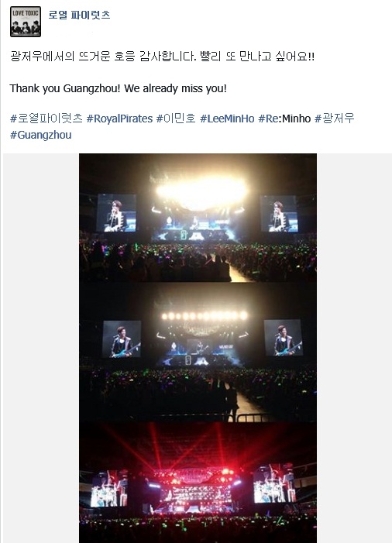Click the left big screen in top photo

point(116,212)
